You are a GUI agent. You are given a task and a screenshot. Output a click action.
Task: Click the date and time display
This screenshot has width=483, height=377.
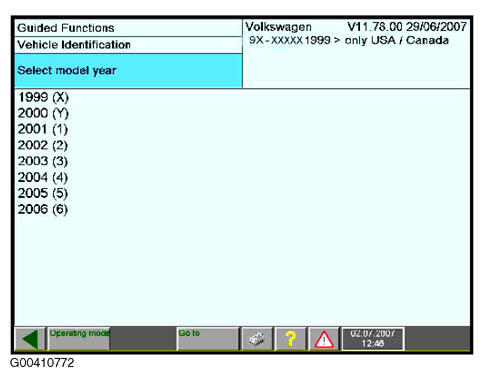pos(373,339)
